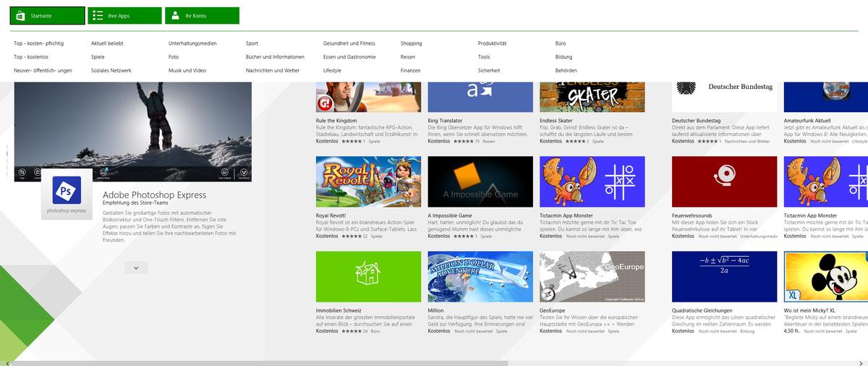
Task: Open the Deutscher Bundestag eagle tile
Action: (725, 98)
